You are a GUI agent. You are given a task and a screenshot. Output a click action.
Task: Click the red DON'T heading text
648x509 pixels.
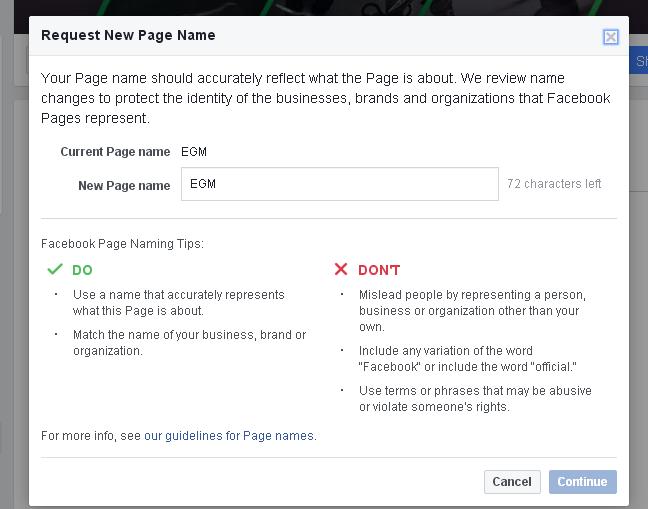379,270
